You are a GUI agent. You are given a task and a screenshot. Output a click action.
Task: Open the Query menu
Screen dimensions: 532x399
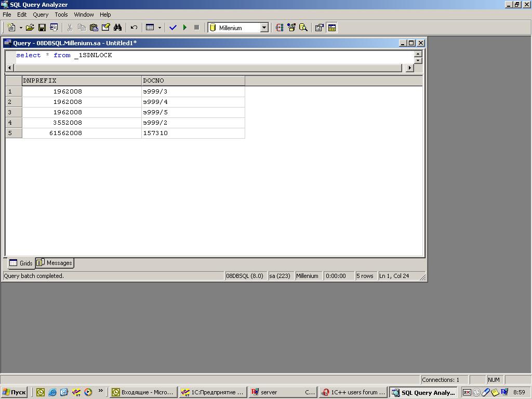pos(41,15)
